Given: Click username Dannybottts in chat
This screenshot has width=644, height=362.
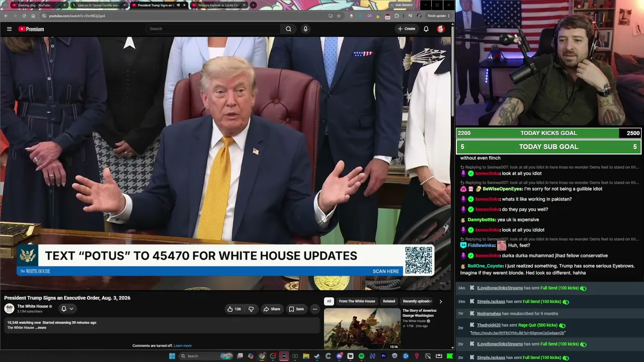Looking at the screenshot, I should [481, 220].
